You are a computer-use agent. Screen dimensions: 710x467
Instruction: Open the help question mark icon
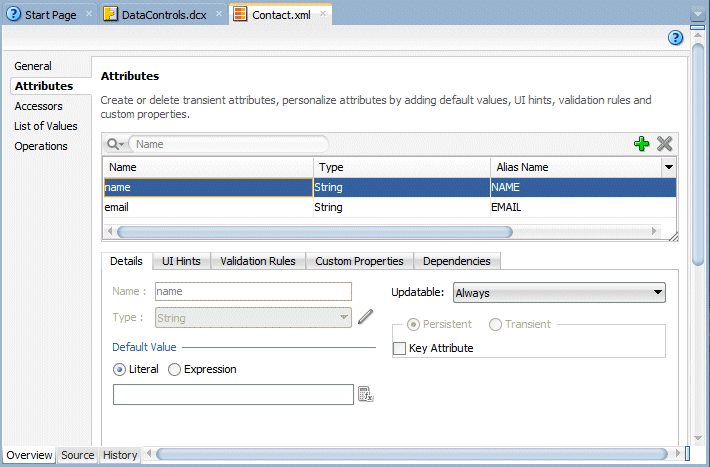[x=675, y=38]
